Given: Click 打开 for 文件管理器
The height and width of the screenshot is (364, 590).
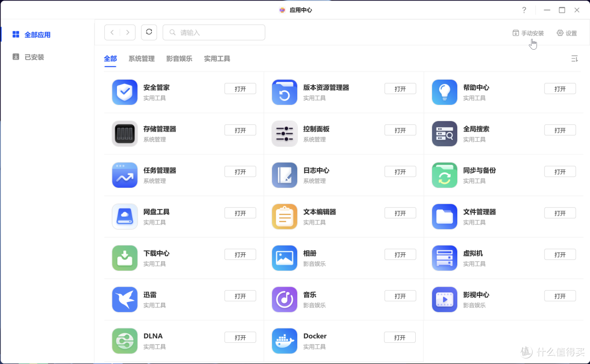Looking at the screenshot, I should (560, 213).
